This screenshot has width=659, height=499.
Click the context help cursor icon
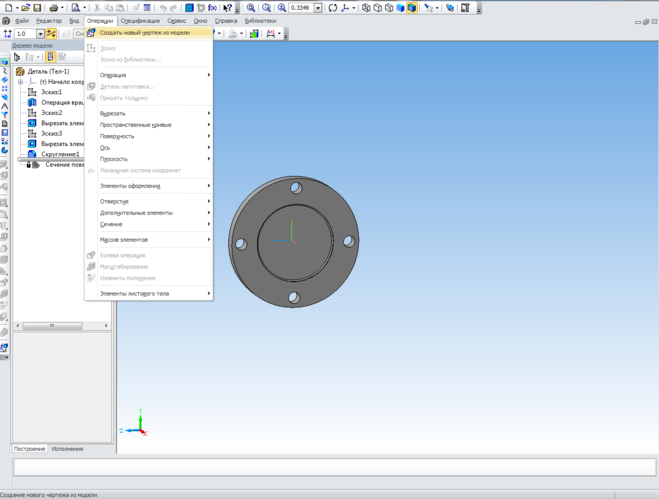coord(228,8)
